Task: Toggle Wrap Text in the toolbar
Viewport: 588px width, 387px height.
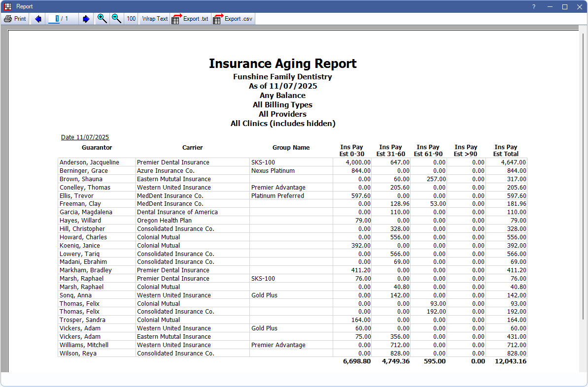Action: pyautogui.click(x=155, y=19)
